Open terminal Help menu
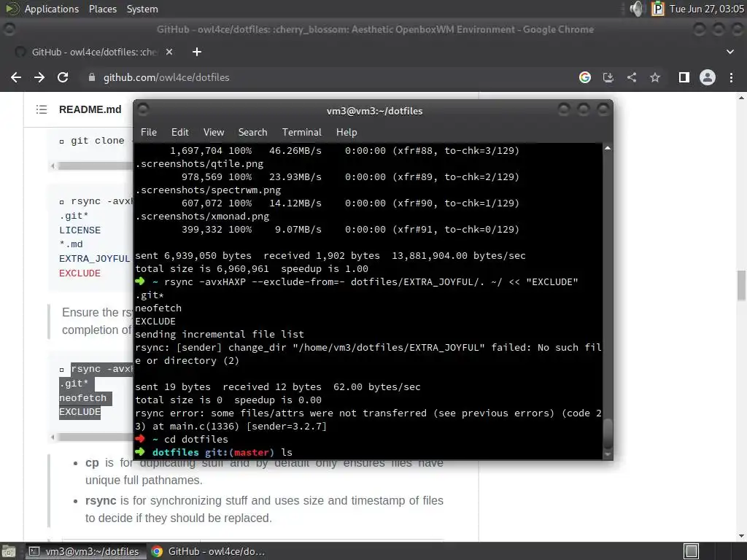The width and height of the screenshot is (747, 560). coord(347,132)
